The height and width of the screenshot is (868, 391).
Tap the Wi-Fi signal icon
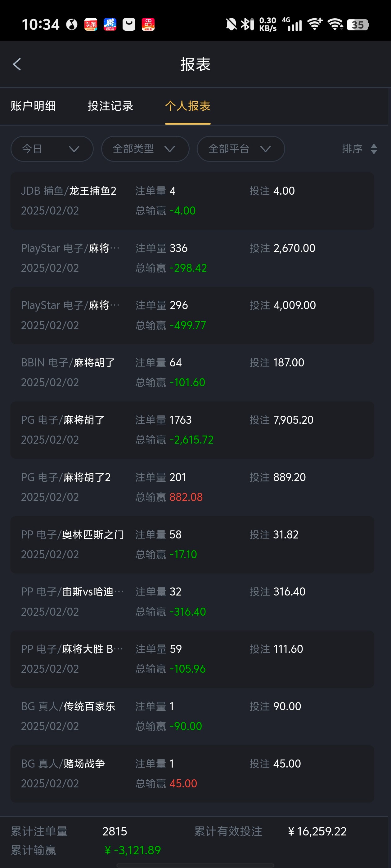click(335, 24)
